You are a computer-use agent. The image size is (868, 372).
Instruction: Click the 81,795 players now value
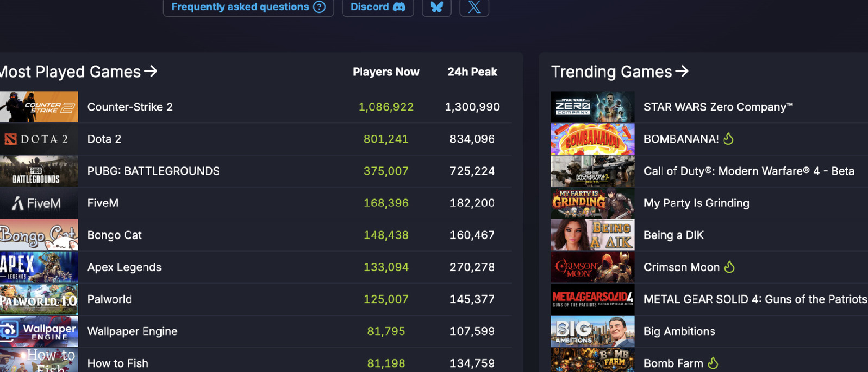tap(386, 331)
